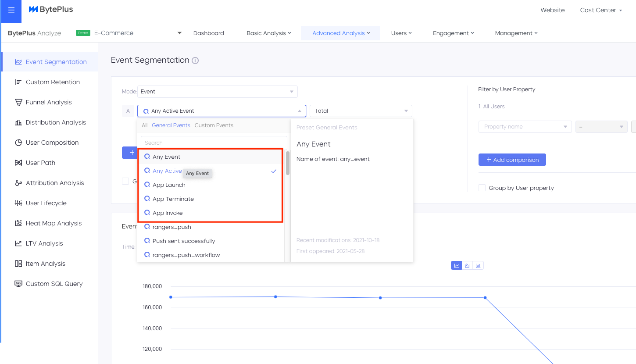Open the Dashboard tab
This screenshot has height=364, width=636.
pos(209,33)
